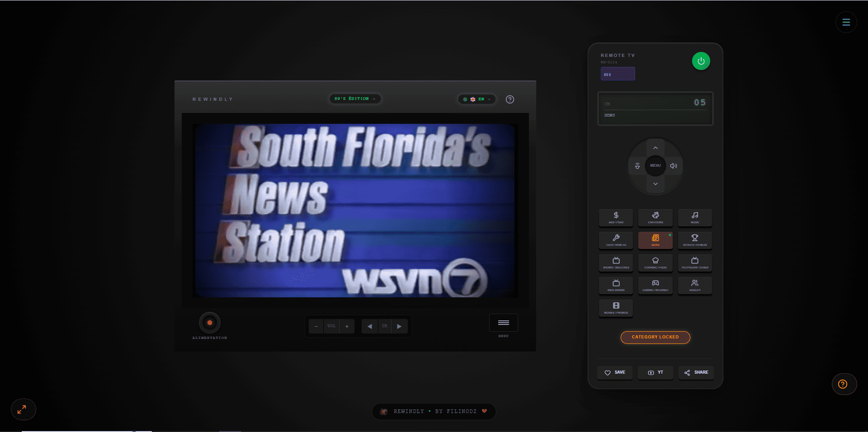The height and width of the screenshot is (432, 868).
Task: Go to previous channel with left arrow
Action: coord(370,326)
